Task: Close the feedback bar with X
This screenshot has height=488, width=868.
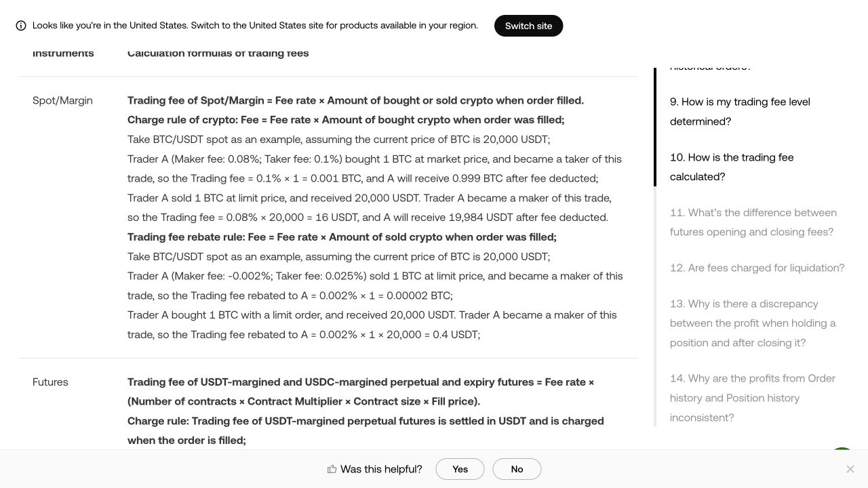Action: pos(850,469)
